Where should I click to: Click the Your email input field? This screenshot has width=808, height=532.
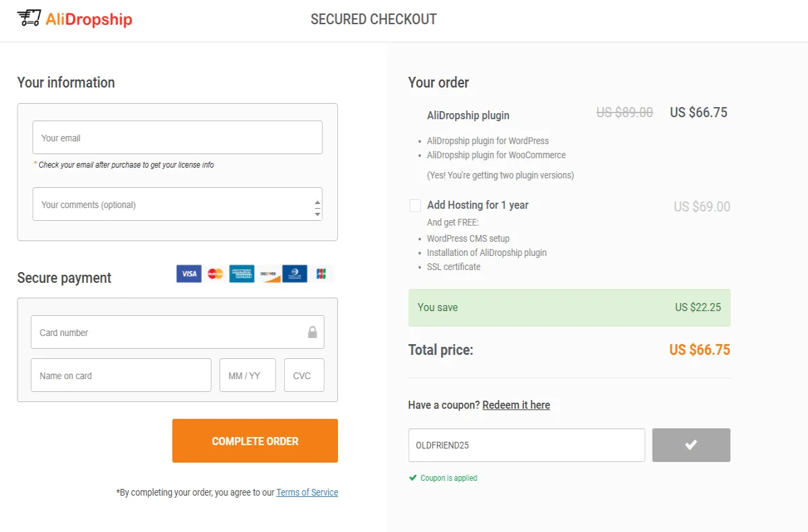pyautogui.click(x=177, y=137)
